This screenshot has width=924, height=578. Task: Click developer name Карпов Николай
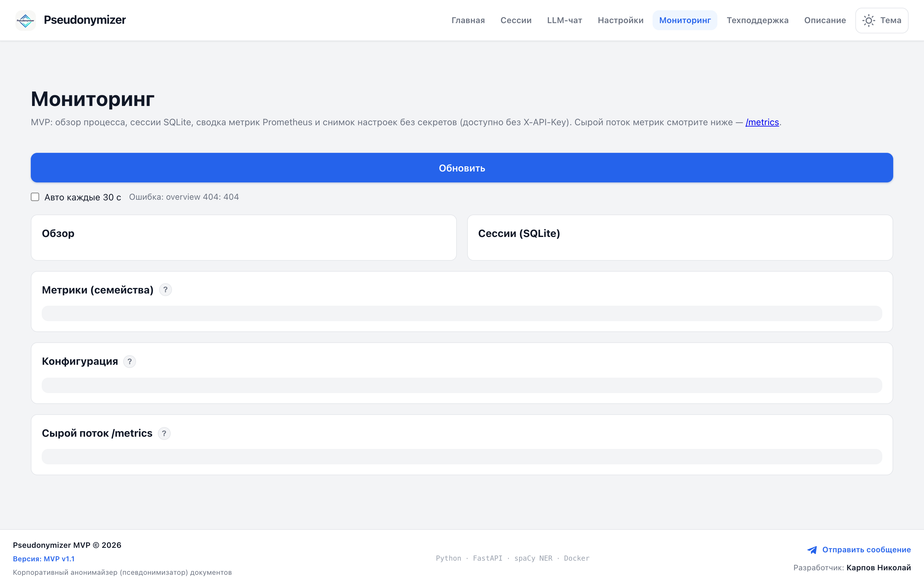pos(878,568)
